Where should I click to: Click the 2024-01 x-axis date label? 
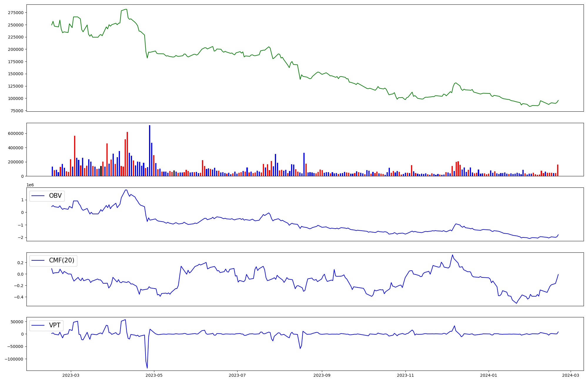[489, 375]
